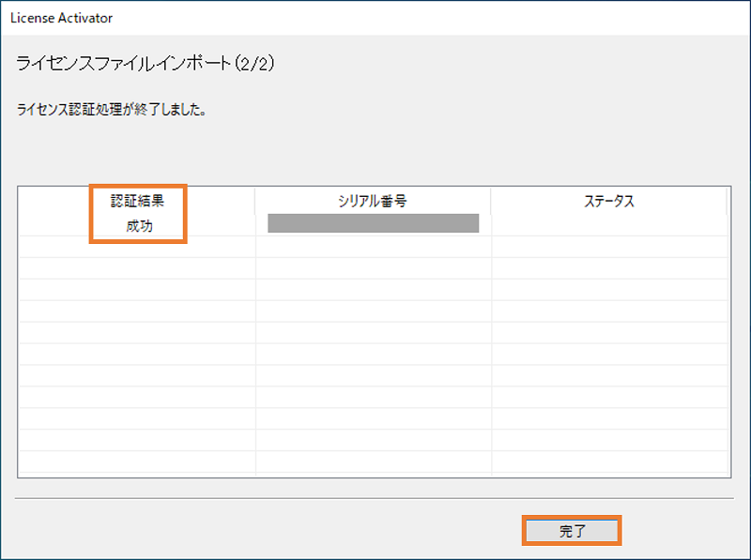Select the 認証結果 column header
Viewport: 751px width, 560px height.
point(137,201)
